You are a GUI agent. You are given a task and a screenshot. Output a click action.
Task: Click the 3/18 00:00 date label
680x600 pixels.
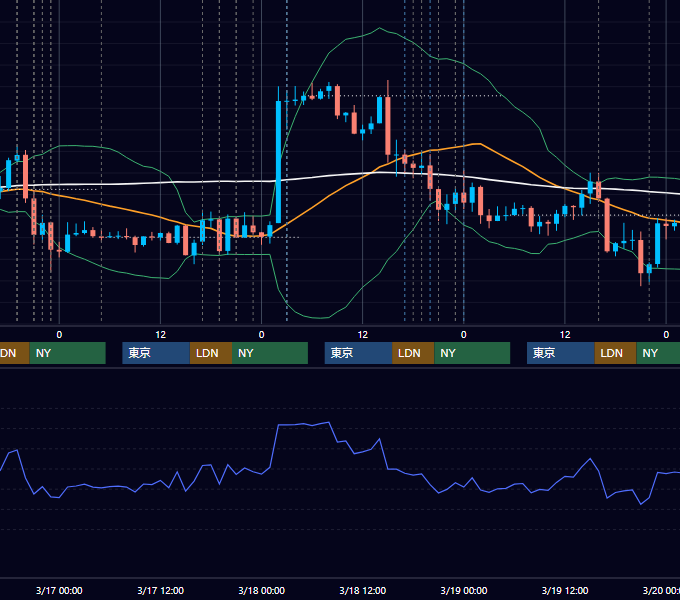pos(262,590)
